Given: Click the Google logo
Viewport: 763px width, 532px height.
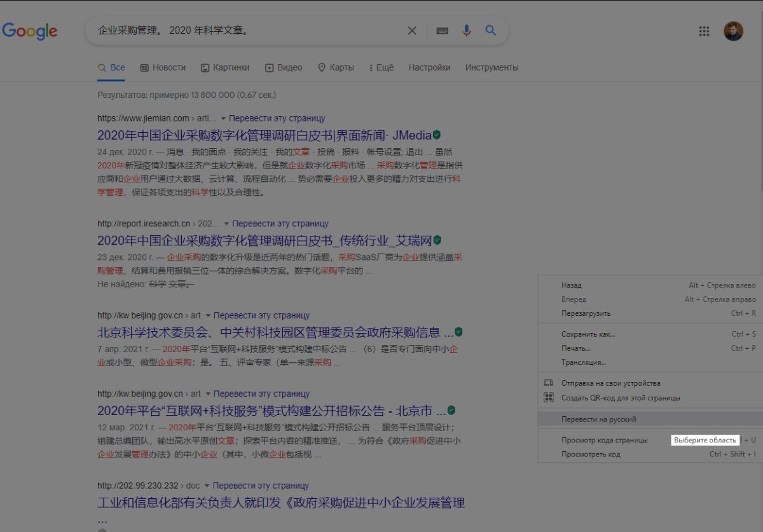Looking at the screenshot, I should tap(29, 31).
